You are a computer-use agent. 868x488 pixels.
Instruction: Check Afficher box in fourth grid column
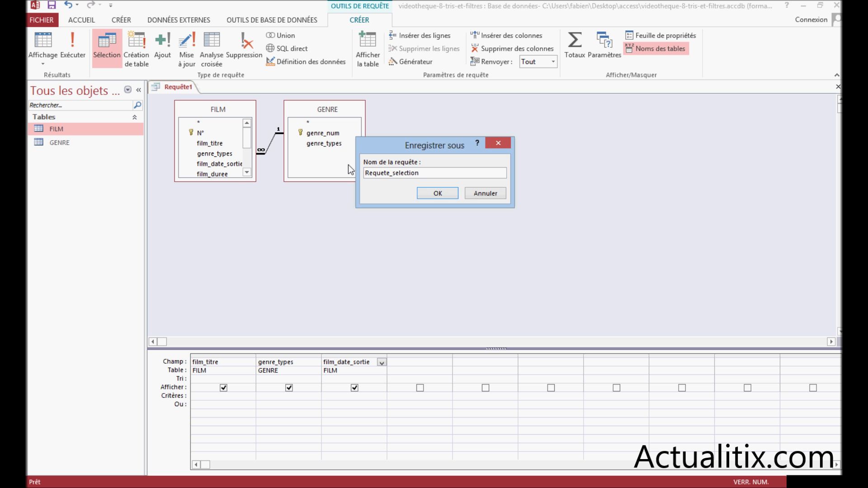(x=420, y=388)
